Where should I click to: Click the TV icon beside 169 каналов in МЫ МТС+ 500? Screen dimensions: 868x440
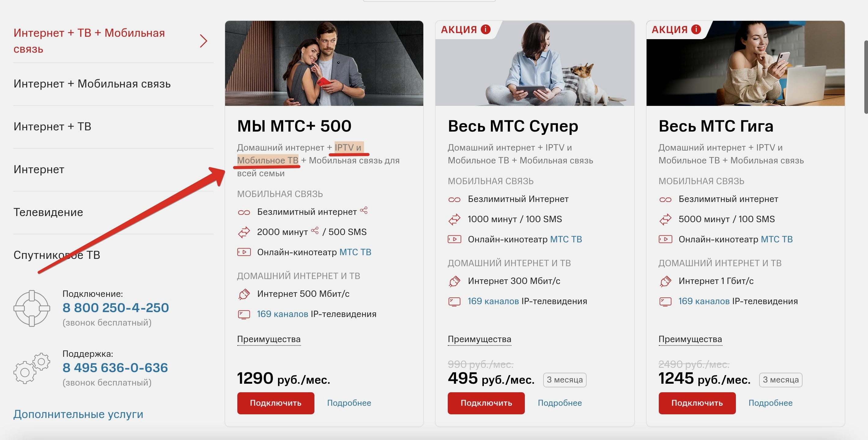coord(244,314)
